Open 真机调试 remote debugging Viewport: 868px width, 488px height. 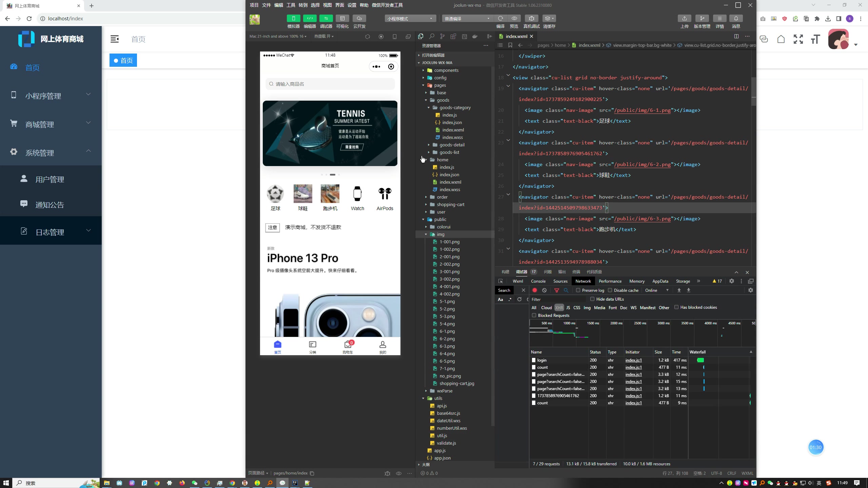tap(531, 18)
